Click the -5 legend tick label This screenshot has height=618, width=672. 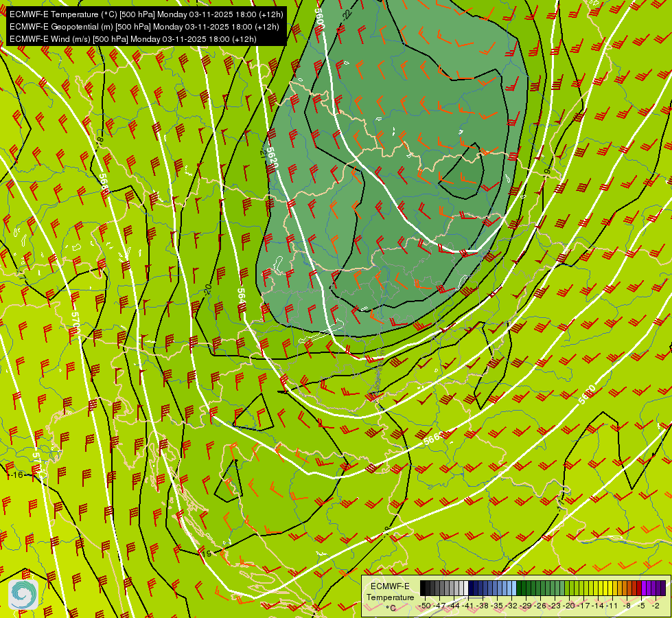click(x=641, y=606)
